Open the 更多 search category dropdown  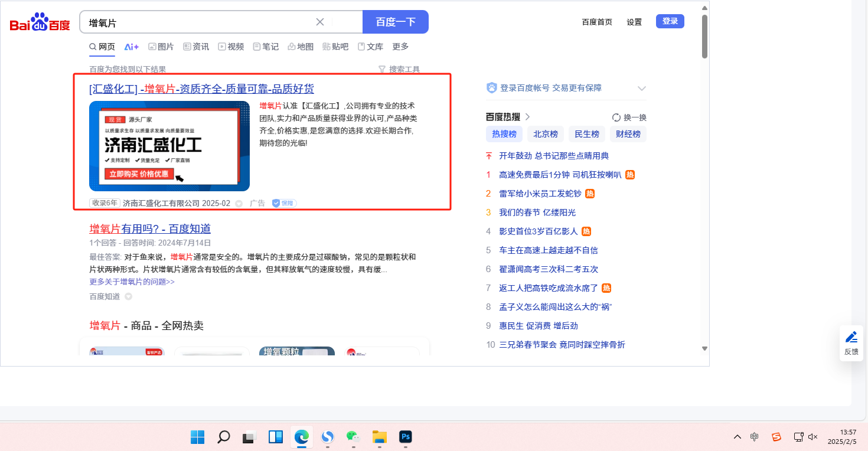click(x=400, y=47)
